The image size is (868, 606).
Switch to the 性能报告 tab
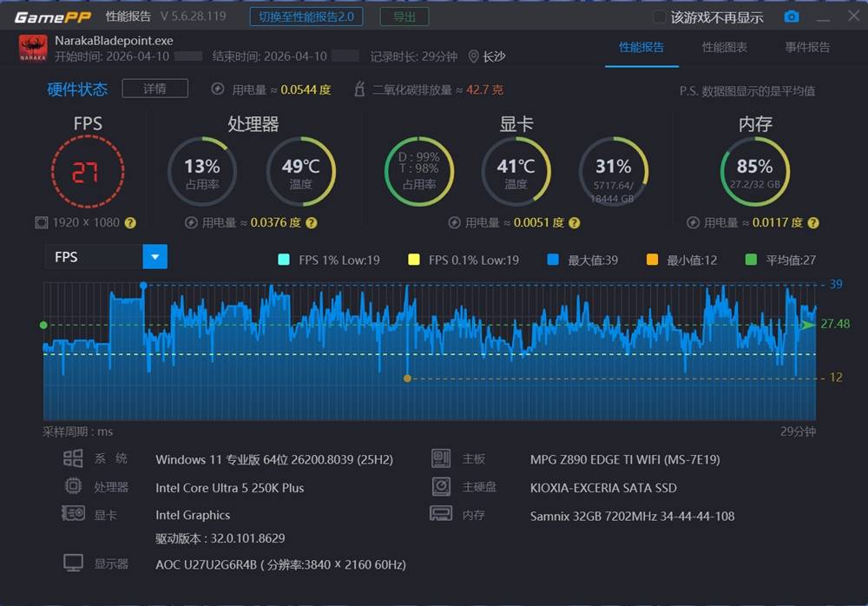pos(641,48)
